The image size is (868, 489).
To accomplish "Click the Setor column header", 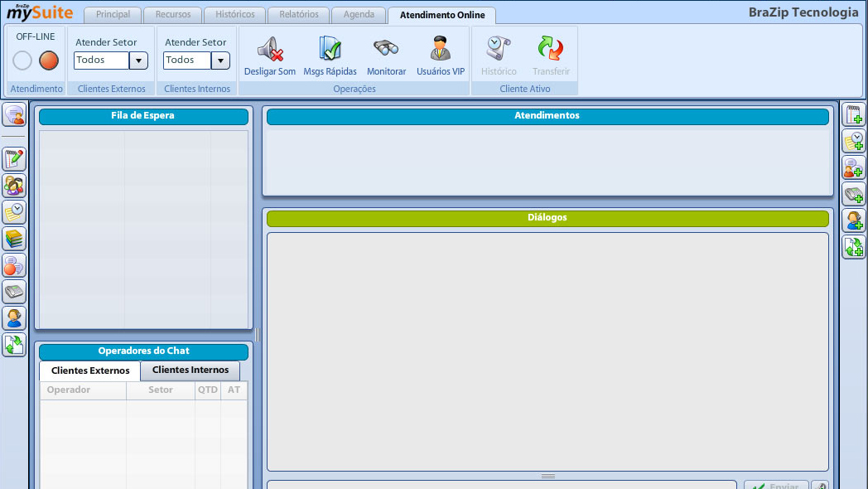I will pyautogui.click(x=161, y=390).
